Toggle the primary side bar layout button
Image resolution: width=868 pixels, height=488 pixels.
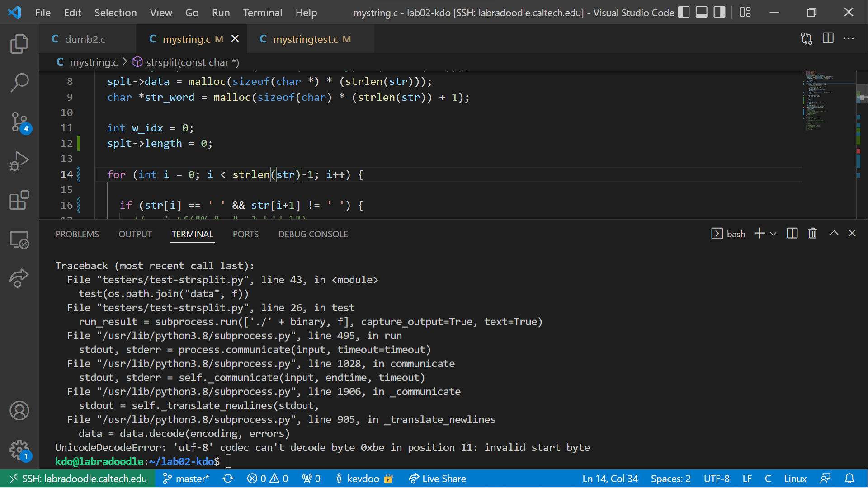pos(684,12)
